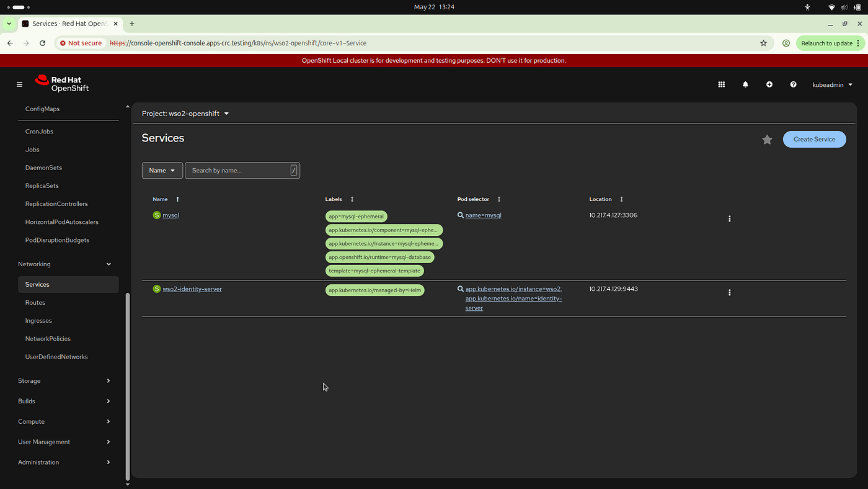Sort by Pod selector column
The height and width of the screenshot is (489, 868).
[x=499, y=199]
